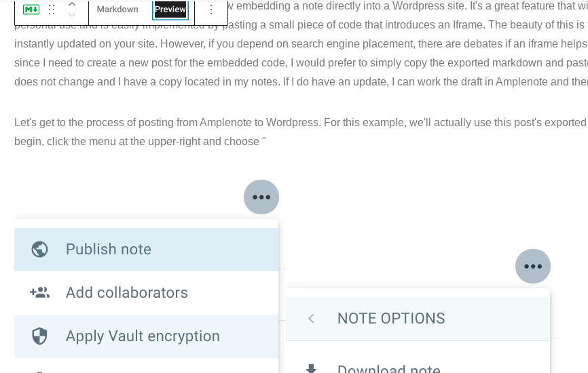Click the globe icon beside Publish note

(40, 250)
